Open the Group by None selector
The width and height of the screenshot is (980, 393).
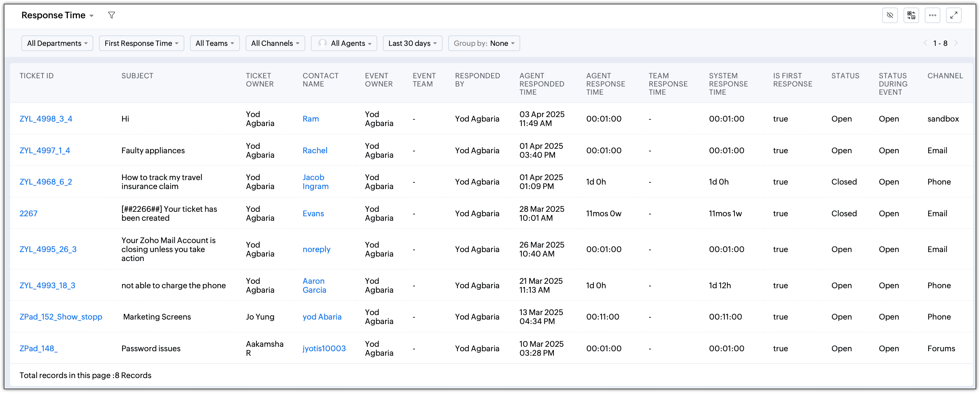pyautogui.click(x=484, y=43)
